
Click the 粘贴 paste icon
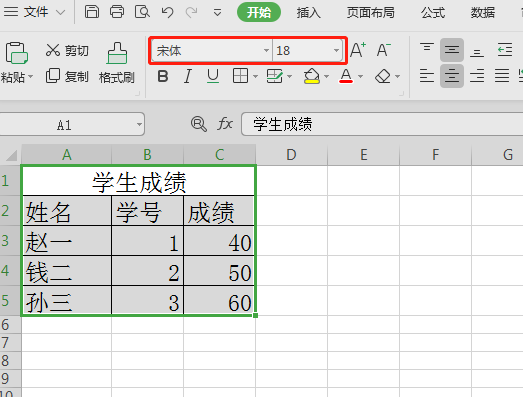(x=16, y=53)
